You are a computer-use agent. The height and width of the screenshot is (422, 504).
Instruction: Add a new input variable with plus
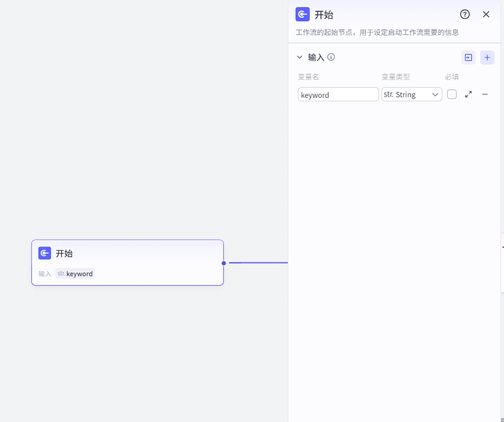click(487, 57)
